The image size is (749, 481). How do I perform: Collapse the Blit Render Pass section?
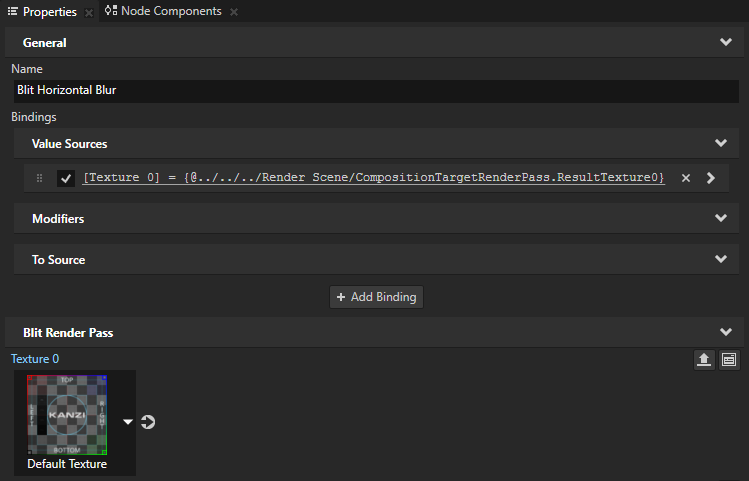[x=726, y=332]
